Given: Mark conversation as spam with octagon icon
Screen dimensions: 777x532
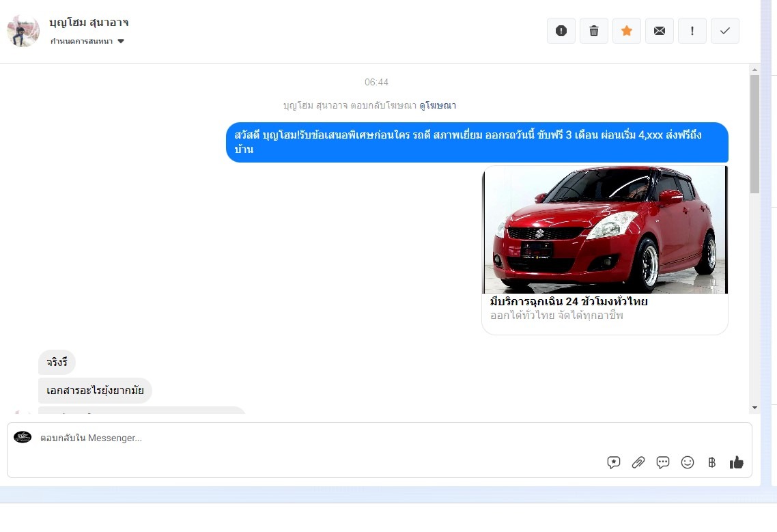Looking at the screenshot, I should coord(561,31).
